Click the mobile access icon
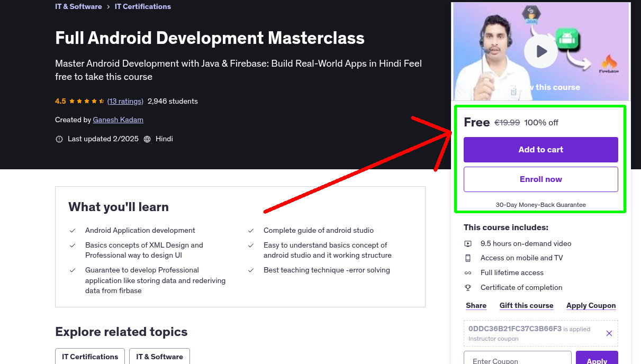 tap(468, 258)
